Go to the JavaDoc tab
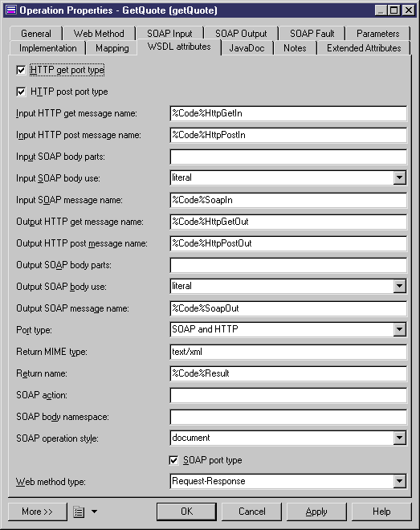Image resolution: width=420 pixels, height=530 pixels. click(247, 48)
